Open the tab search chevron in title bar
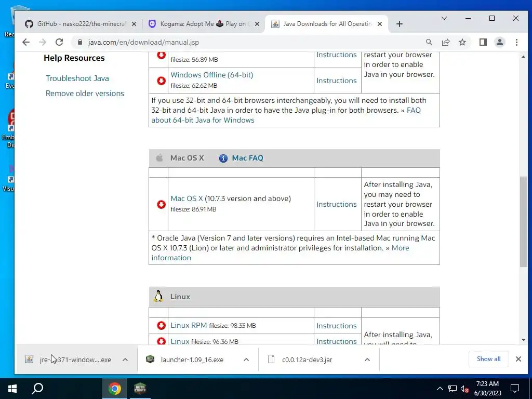The width and height of the screenshot is (532, 399). pos(444,18)
